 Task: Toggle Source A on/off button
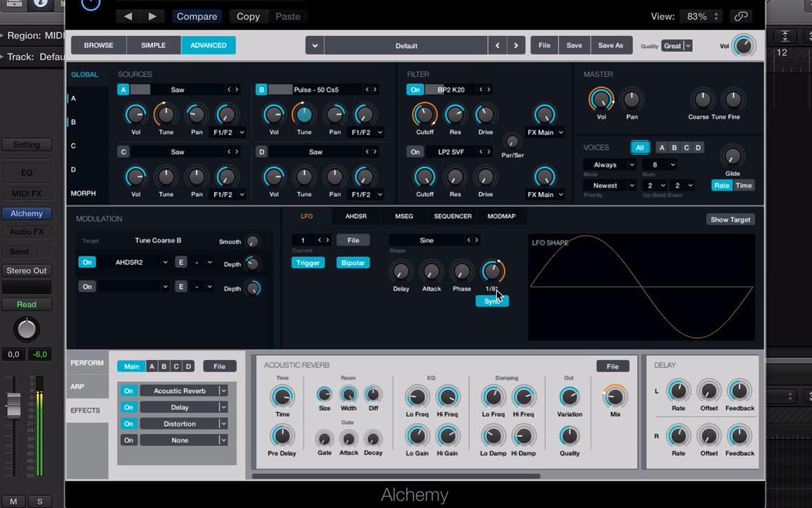click(123, 90)
